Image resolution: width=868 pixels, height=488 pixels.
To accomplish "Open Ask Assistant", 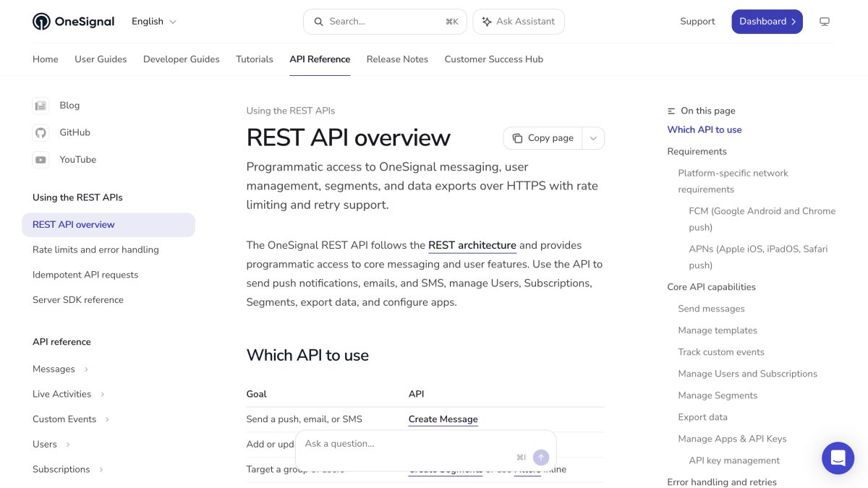I will [519, 22].
